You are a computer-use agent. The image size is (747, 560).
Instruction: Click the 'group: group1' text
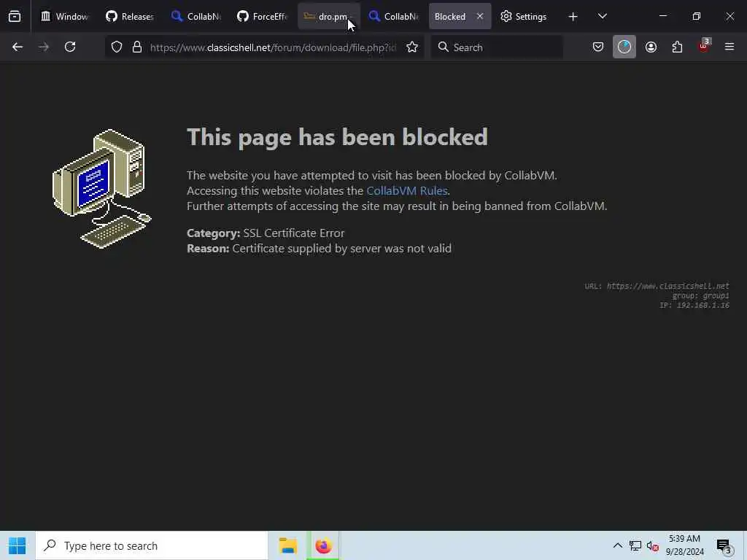pos(700,296)
